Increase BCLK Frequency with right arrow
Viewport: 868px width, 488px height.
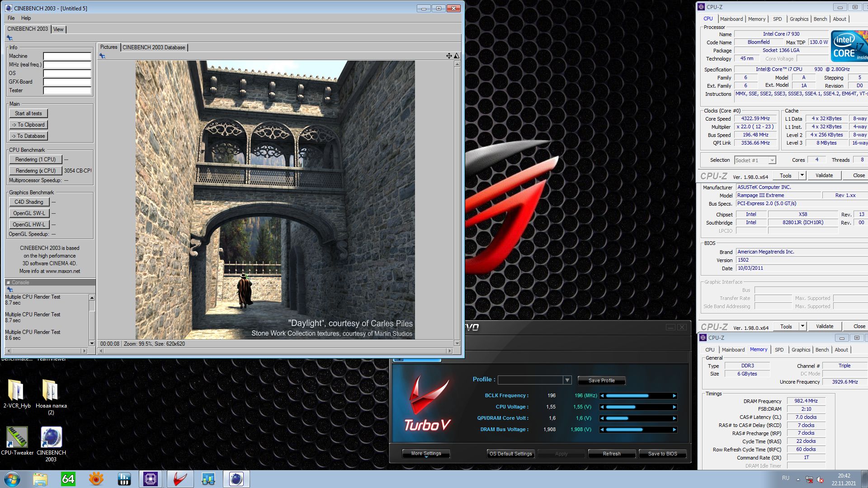(x=675, y=396)
